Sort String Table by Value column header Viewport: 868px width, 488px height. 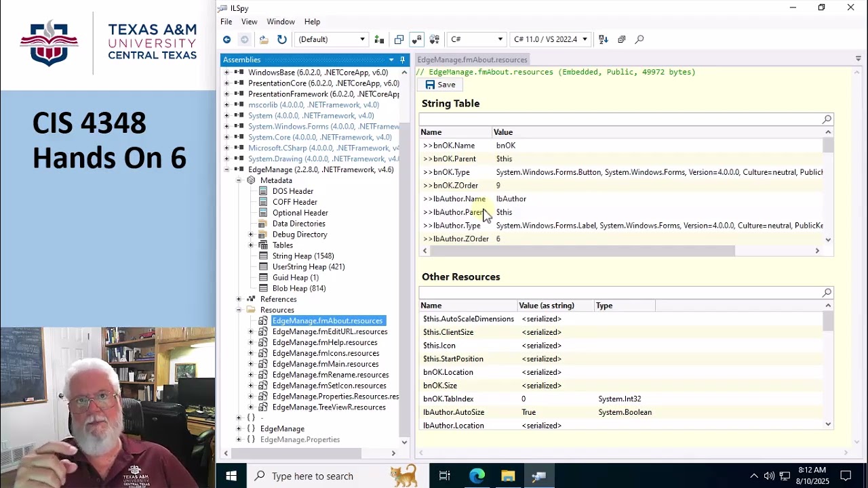658,132
